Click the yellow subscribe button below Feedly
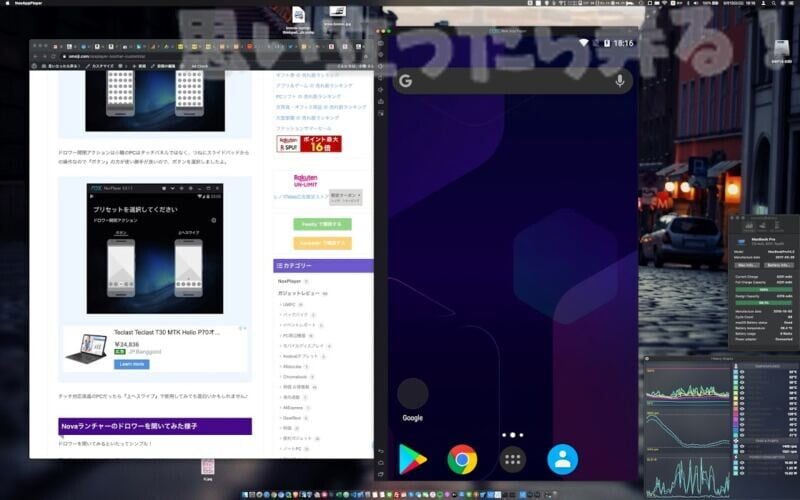The height and width of the screenshot is (500, 800). (322, 243)
